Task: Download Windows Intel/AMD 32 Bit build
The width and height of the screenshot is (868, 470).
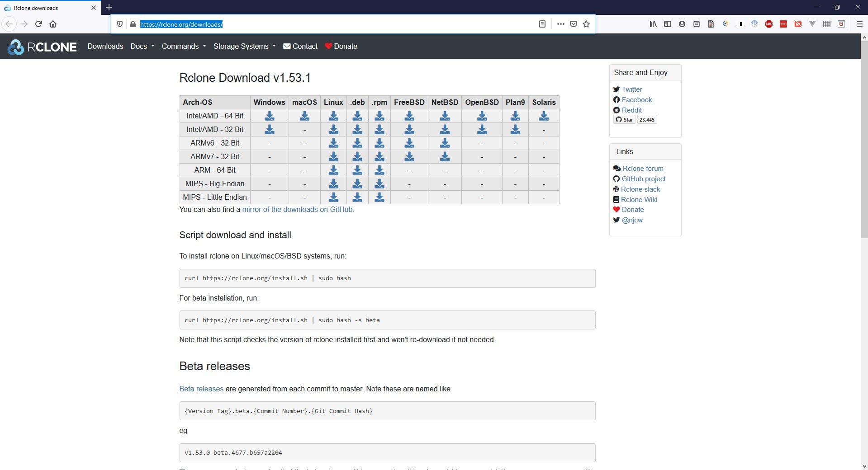Action: pos(269,129)
